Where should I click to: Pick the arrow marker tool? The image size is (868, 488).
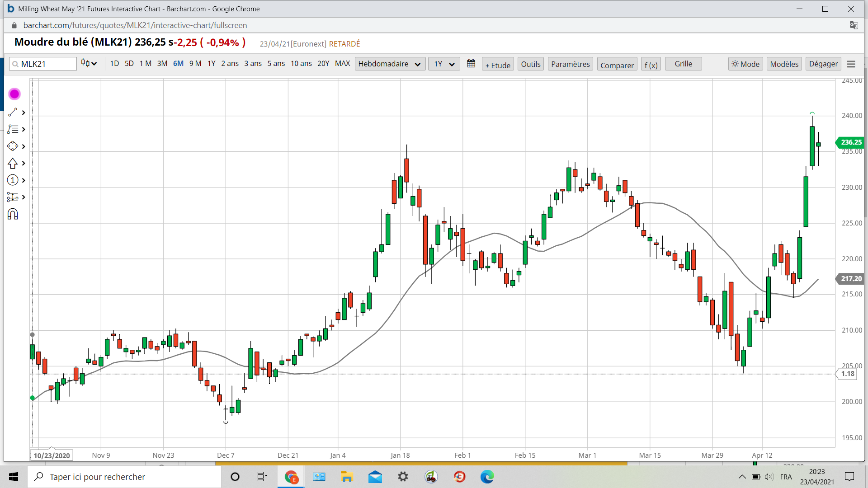(13, 163)
